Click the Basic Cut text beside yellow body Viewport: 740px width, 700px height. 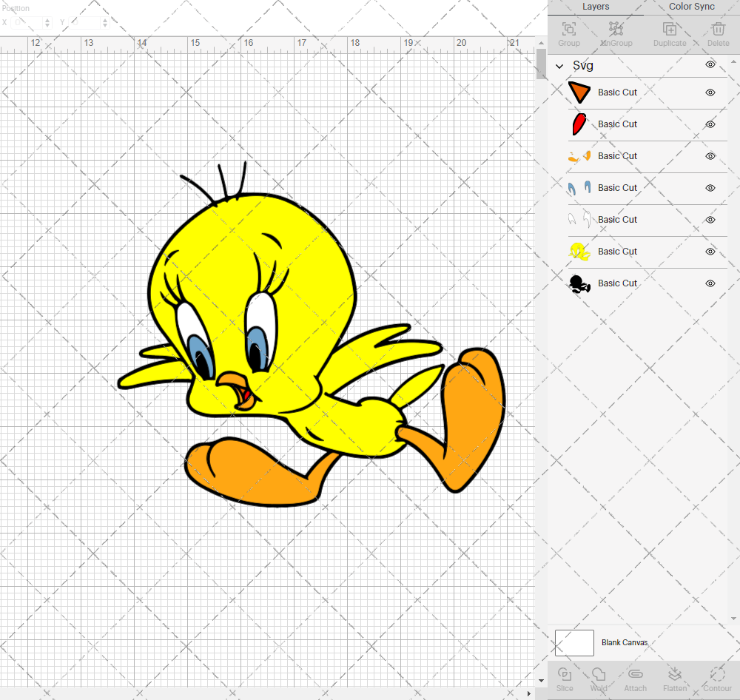(617, 252)
